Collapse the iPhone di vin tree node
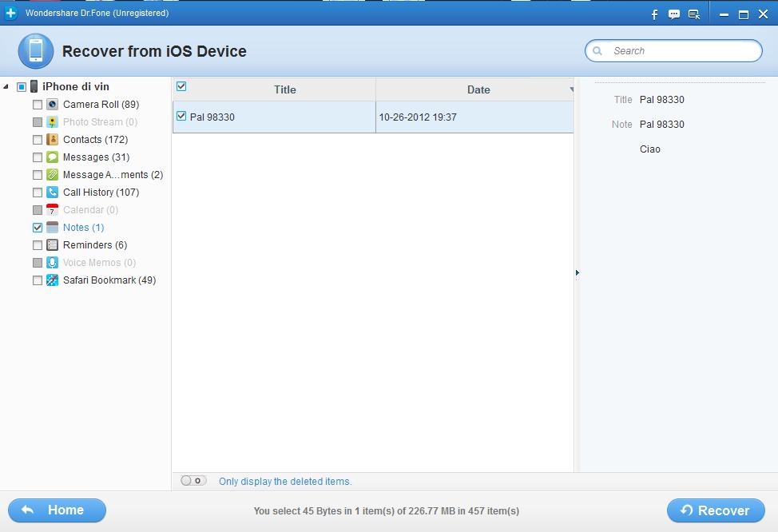The width and height of the screenshot is (778, 532). pos(6,87)
